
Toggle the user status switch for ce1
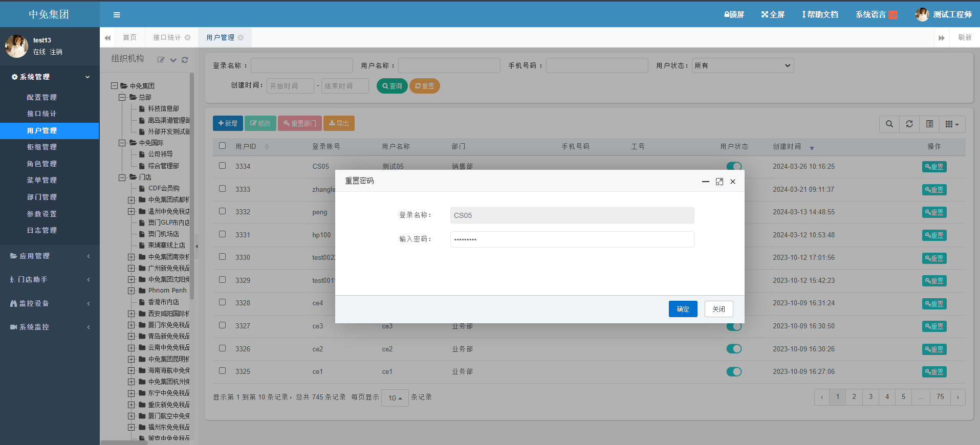click(734, 371)
